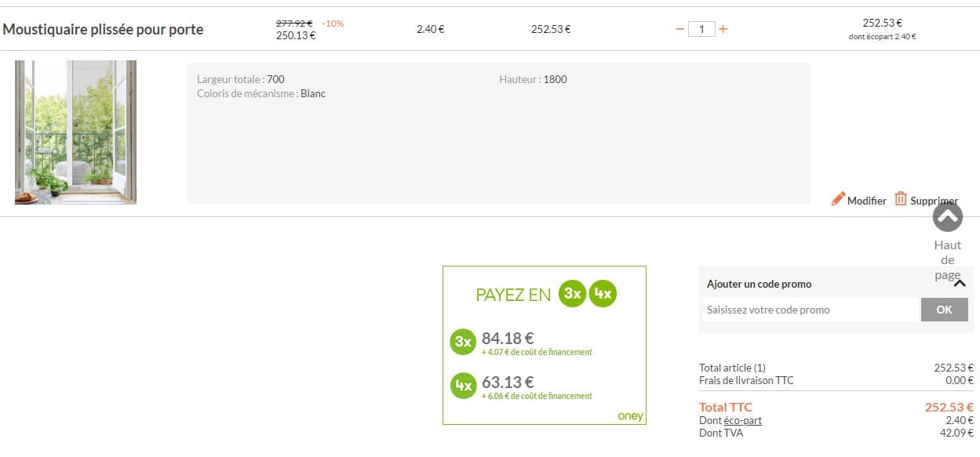Increase quantity with the plus button
The width and height of the screenshot is (980, 457).
click(x=723, y=30)
